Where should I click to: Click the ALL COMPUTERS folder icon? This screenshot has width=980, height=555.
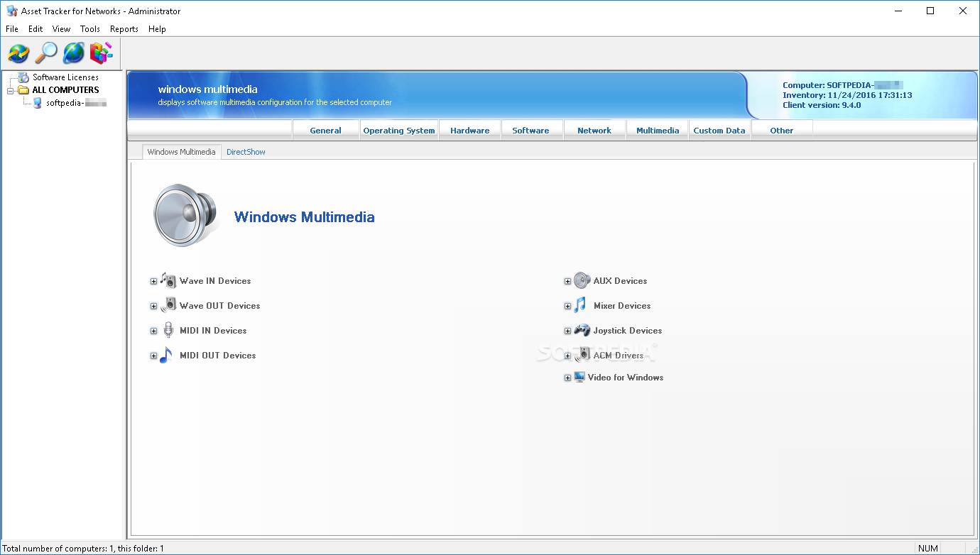[23, 90]
